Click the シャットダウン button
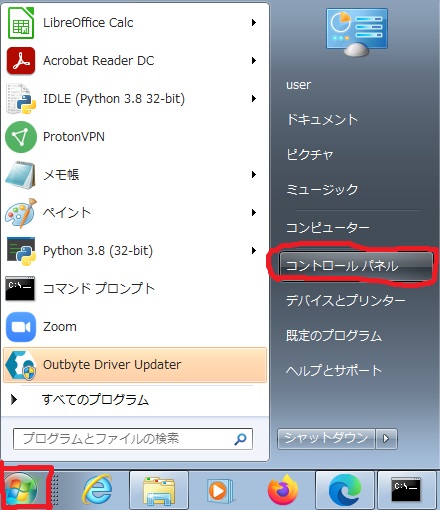Image resolution: width=440 pixels, height=510 pixels. (x=326, y=438)
